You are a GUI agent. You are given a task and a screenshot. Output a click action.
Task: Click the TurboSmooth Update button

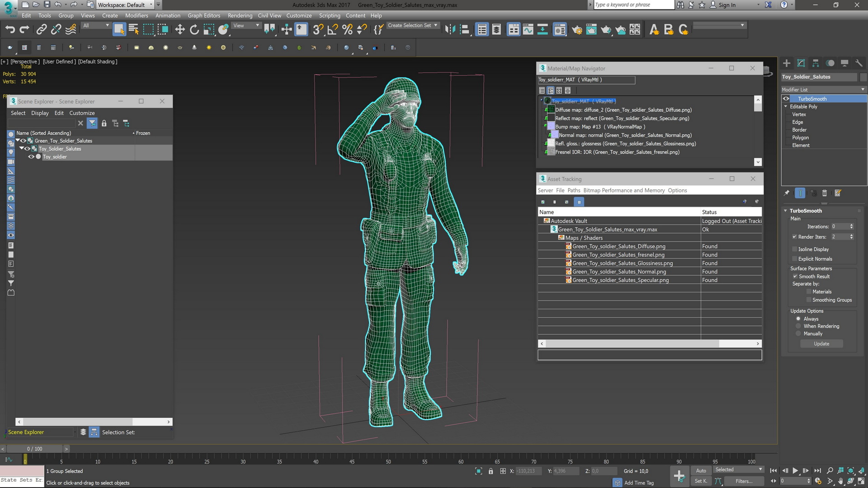click(821, 344)
